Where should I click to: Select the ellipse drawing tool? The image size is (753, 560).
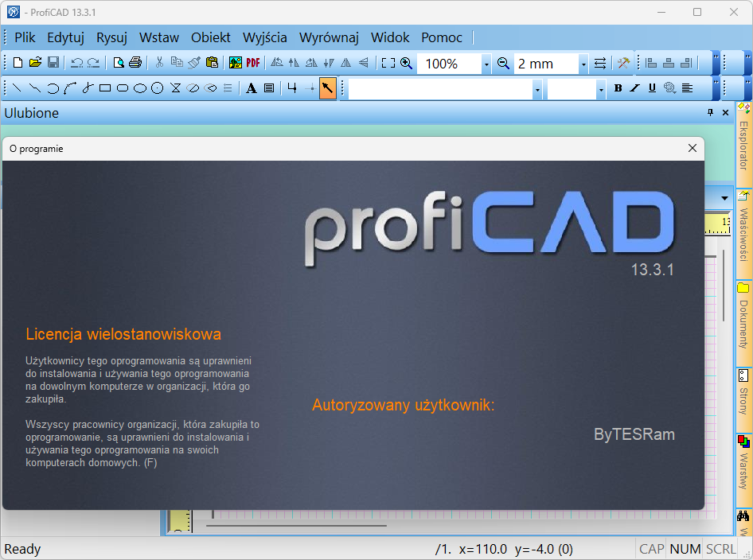(x=140, y=87)
